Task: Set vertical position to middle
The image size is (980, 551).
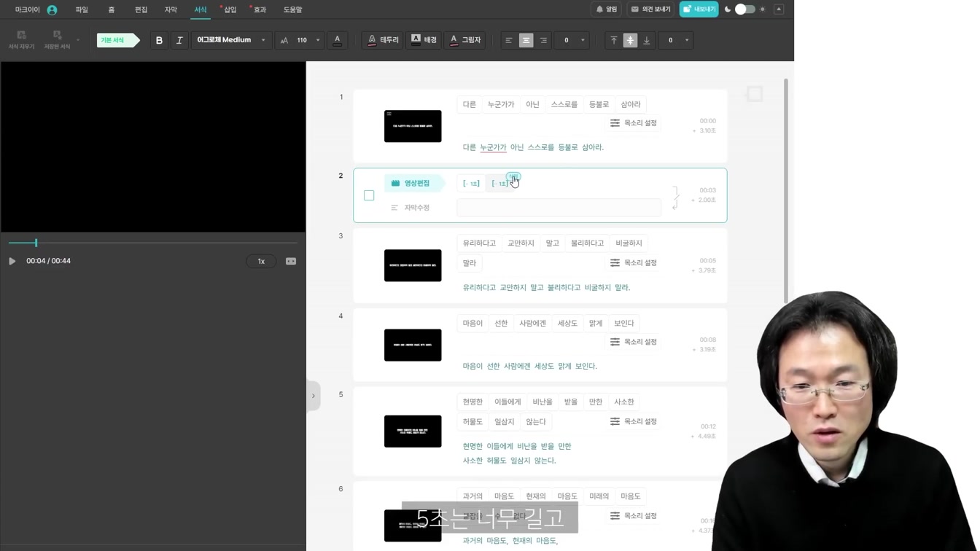Action: click(630, 40)
